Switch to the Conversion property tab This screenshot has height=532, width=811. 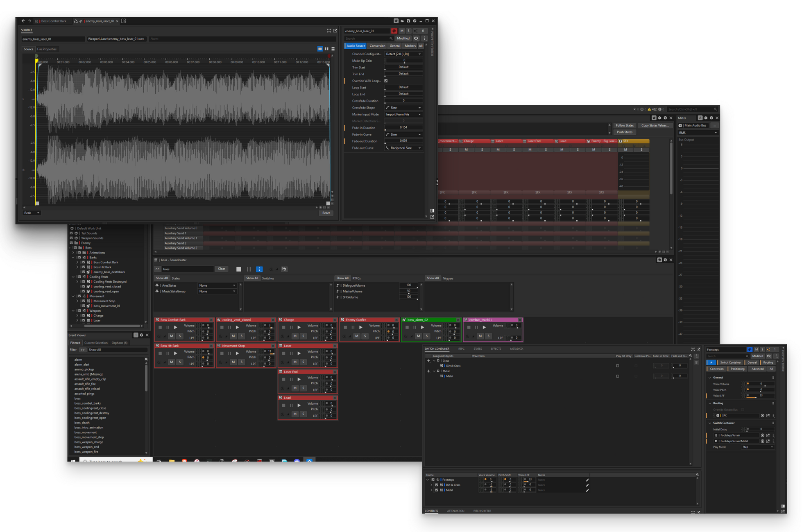[377, 46]
